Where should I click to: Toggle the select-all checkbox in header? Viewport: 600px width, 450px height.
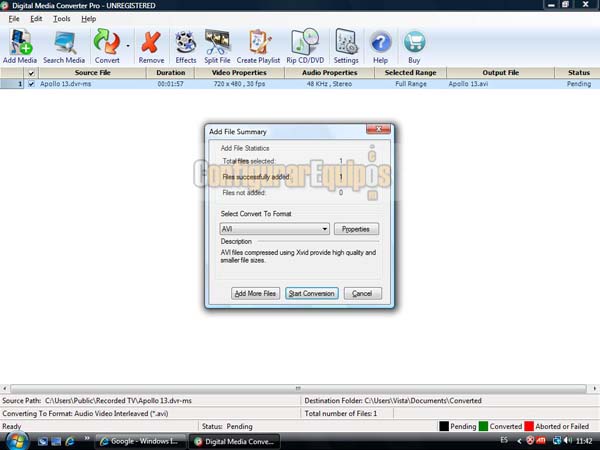[31, 73]
